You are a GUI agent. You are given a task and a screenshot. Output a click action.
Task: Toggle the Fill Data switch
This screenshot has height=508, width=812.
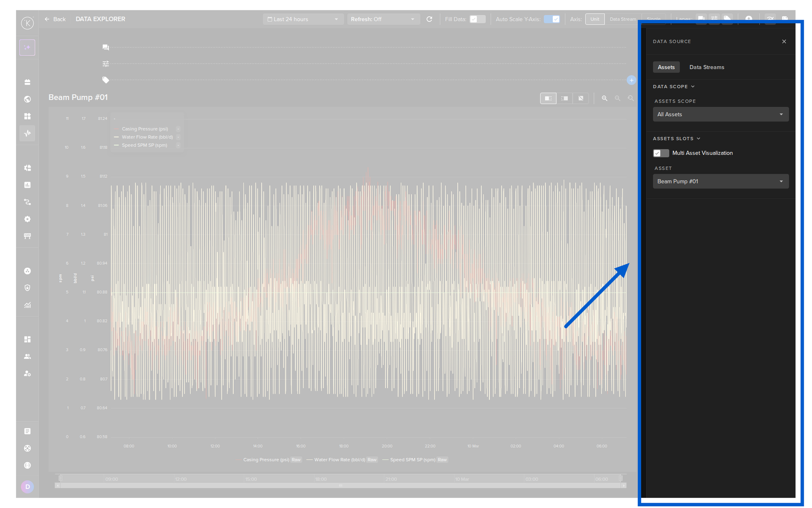tap(477, 19)
